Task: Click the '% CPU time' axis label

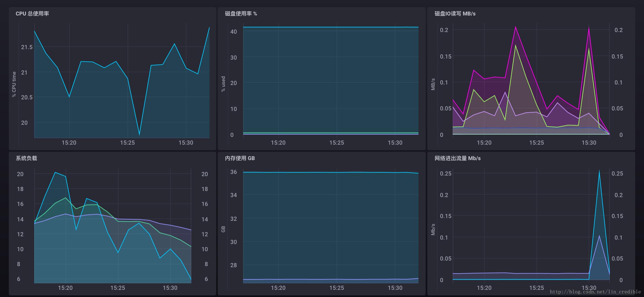Action: coord(14,84)
